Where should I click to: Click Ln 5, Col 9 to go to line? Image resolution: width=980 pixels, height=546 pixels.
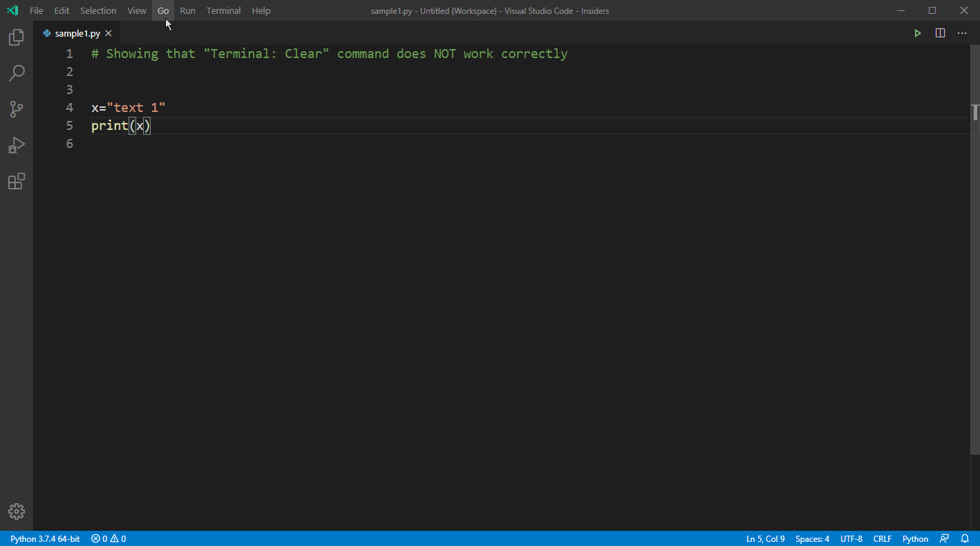point(766,538)
